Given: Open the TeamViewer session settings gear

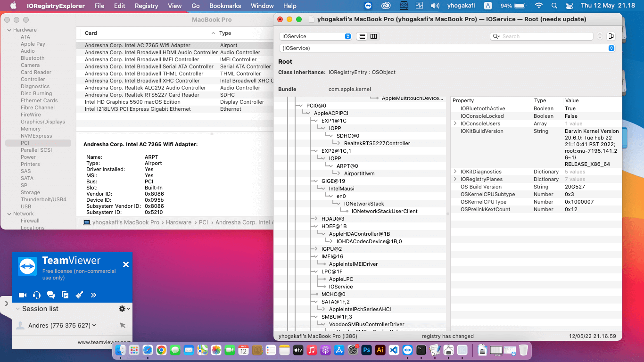Looking at the screenshot, I should point(123,309).
